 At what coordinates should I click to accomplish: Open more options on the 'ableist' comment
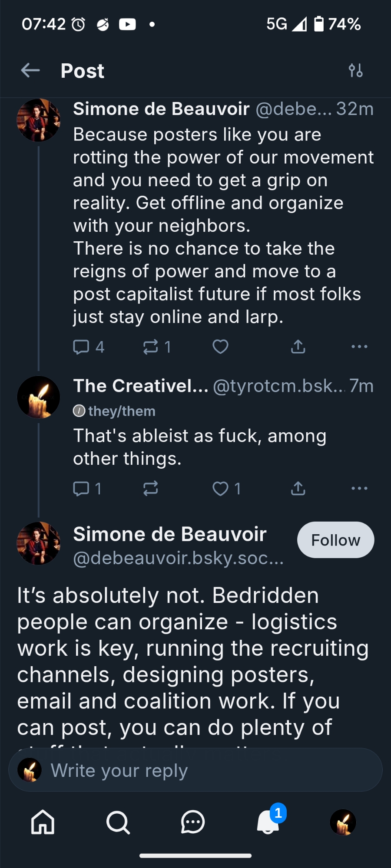pyautogui.click(x=359, y=489)
